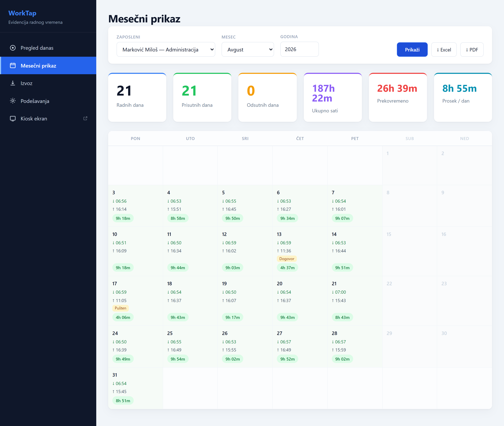This screenshot has height=426, width=504.
Task: Click the 9h 50m badge on day 5
Action: click(233, 218)
